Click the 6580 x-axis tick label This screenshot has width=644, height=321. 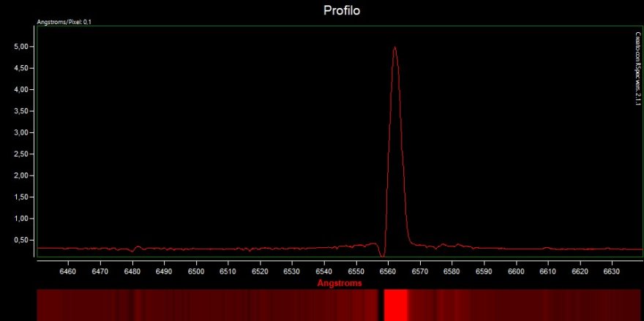coord(452,271)
